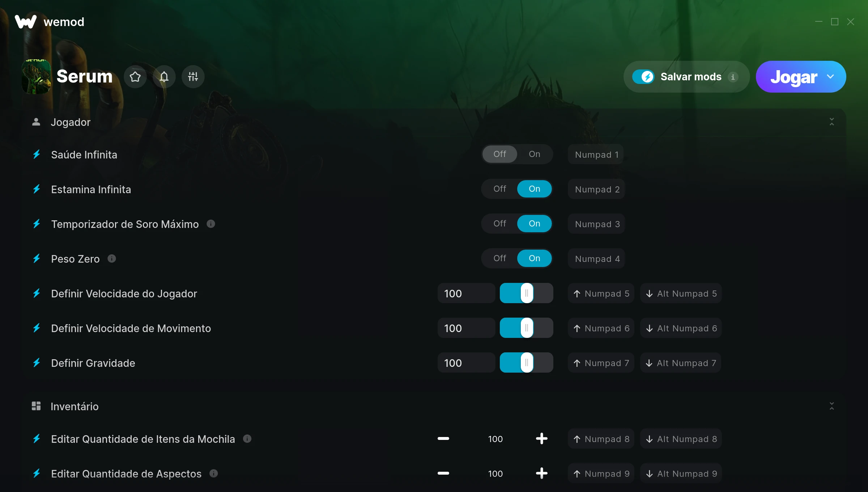Toggle the Salvar mods switch
The width and height of the screenshot is (868, 492).
(643, 77)
